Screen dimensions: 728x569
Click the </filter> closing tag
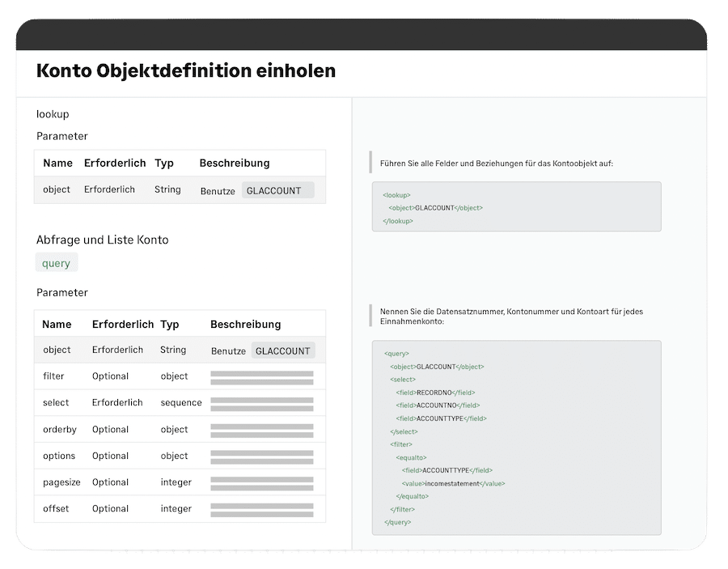403,510
